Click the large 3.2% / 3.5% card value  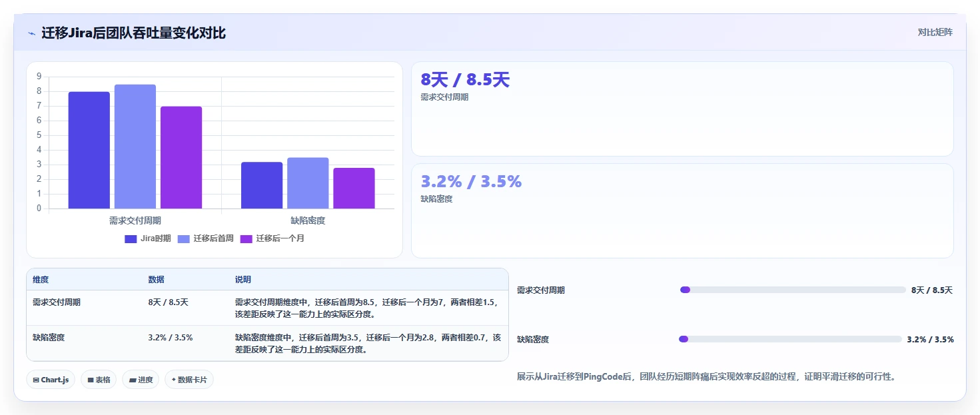[471, 181]
